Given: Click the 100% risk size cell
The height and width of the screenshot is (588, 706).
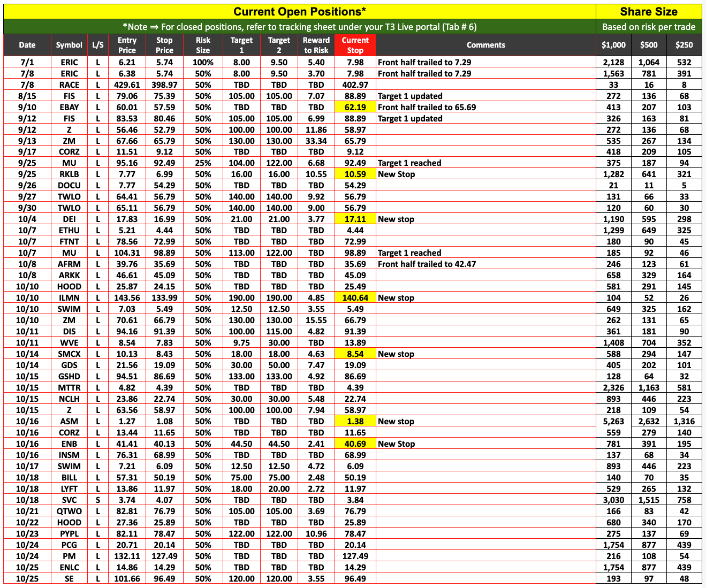Looking at the screenshot, I should coord(203,62).
